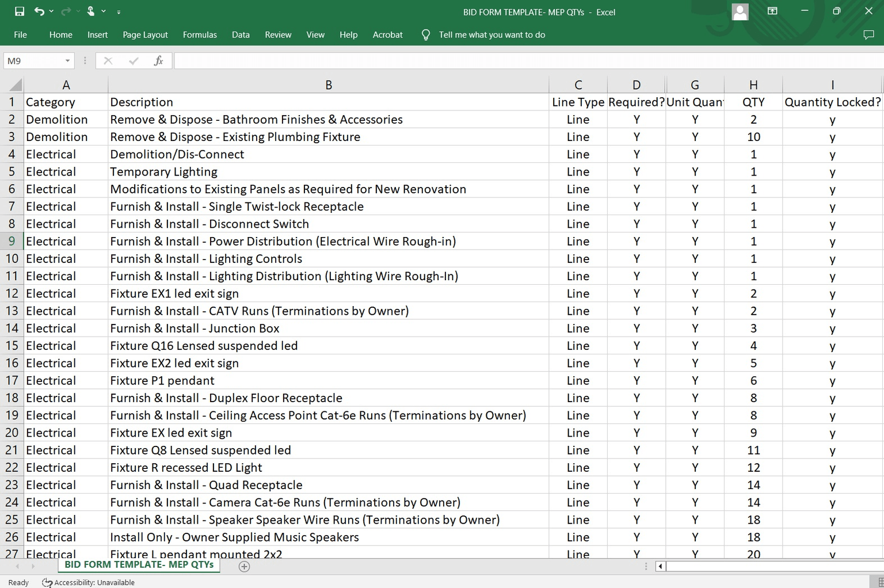Image resolution: width=884 pixels, height=588 pixels.
Task: Switch to the Home tab
Action: click(x=61, y=35)
